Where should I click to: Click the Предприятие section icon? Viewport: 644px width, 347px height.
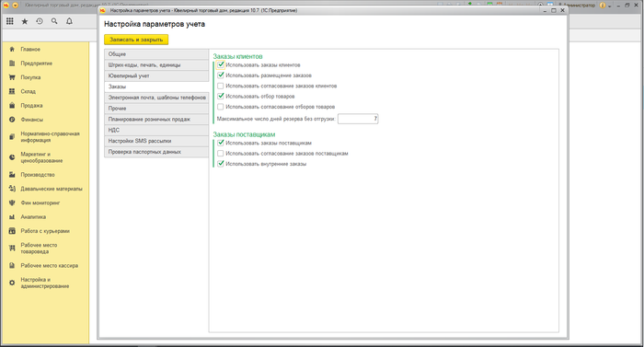[12, 64]
